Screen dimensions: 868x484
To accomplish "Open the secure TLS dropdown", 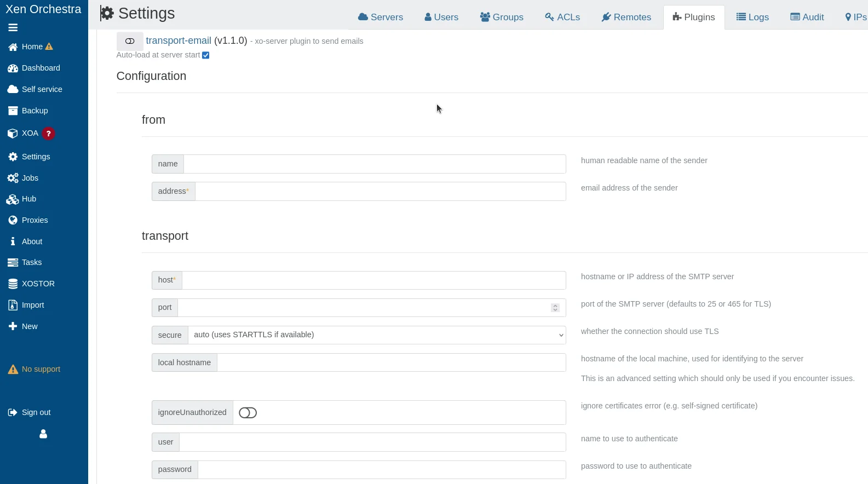I will click(377, 335).
